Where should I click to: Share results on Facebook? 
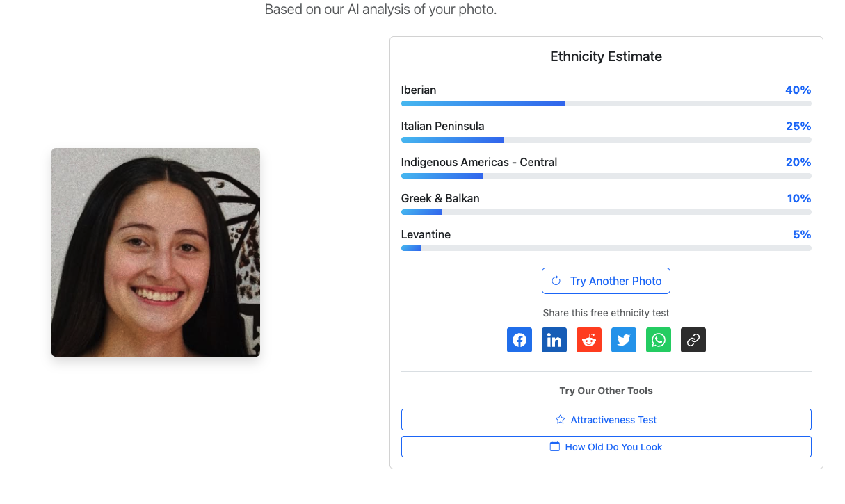tap(520, 340)
